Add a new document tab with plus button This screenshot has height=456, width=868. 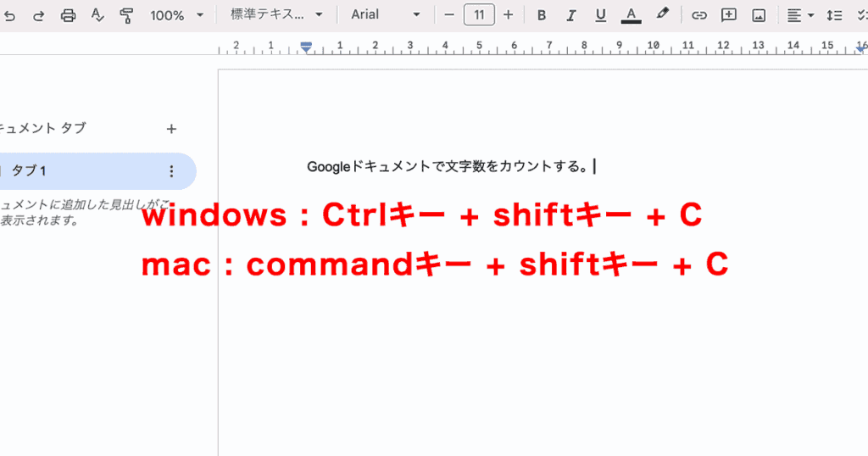click(171, 129)
